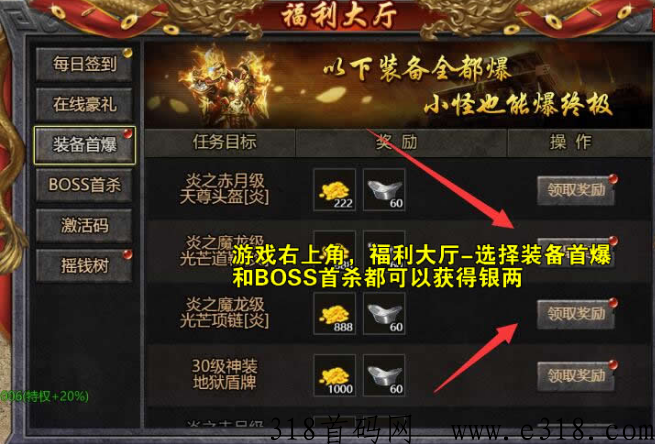The width and height of the screenshot is (655, 444).
Task: Click the red notification dot on 摇钱树
Action: [x=127, y=254]
